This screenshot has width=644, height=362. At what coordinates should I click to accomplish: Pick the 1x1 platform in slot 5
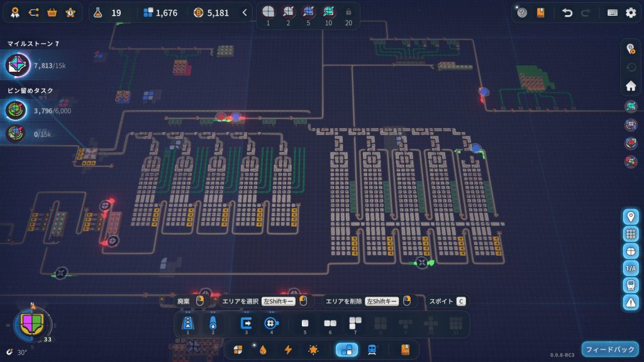coord(305,324)
